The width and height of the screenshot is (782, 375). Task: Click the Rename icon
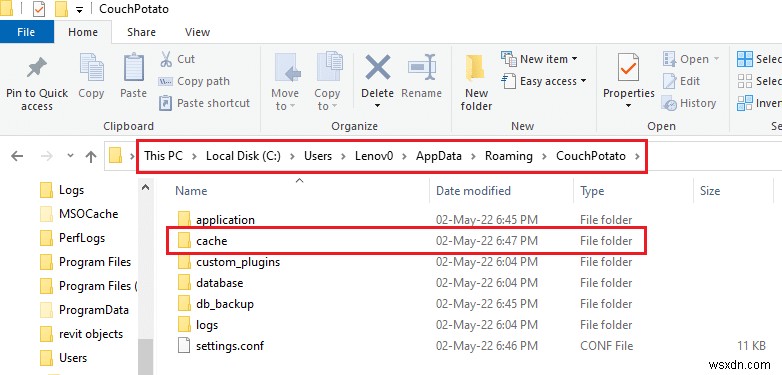[x=422, y=67]
